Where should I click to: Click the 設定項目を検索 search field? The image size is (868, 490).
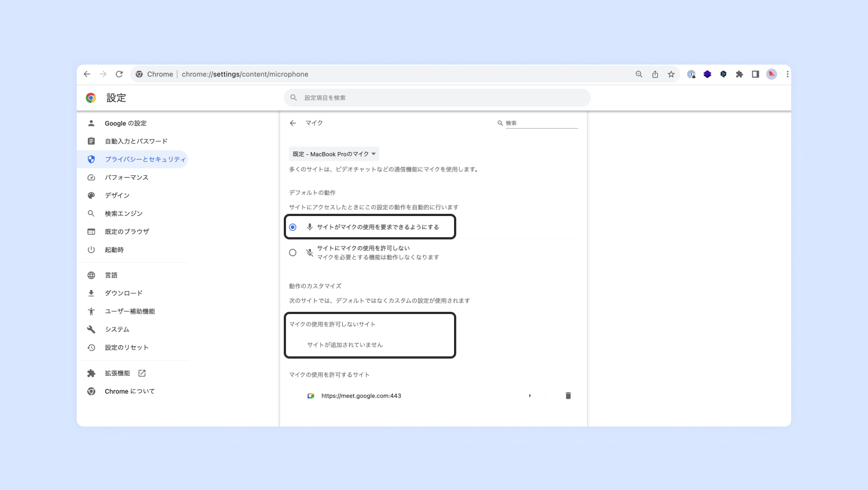tap(437, 97)
